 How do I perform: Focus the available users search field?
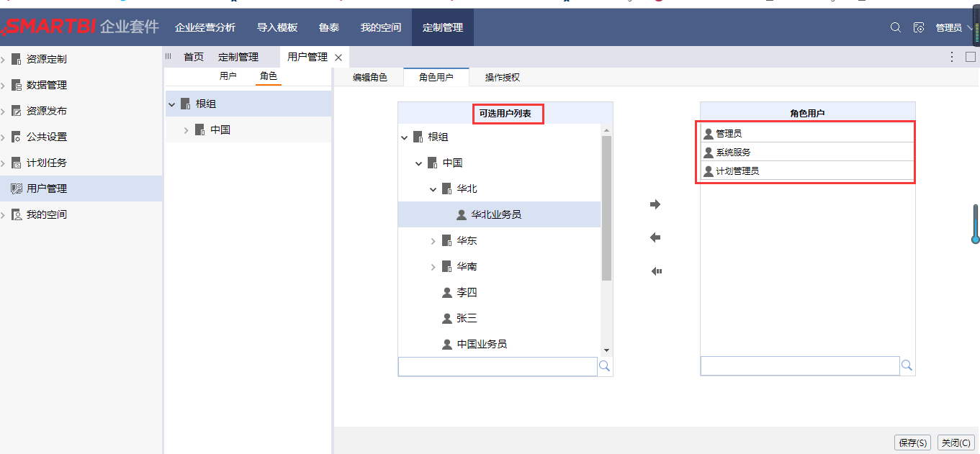(498, 366)
